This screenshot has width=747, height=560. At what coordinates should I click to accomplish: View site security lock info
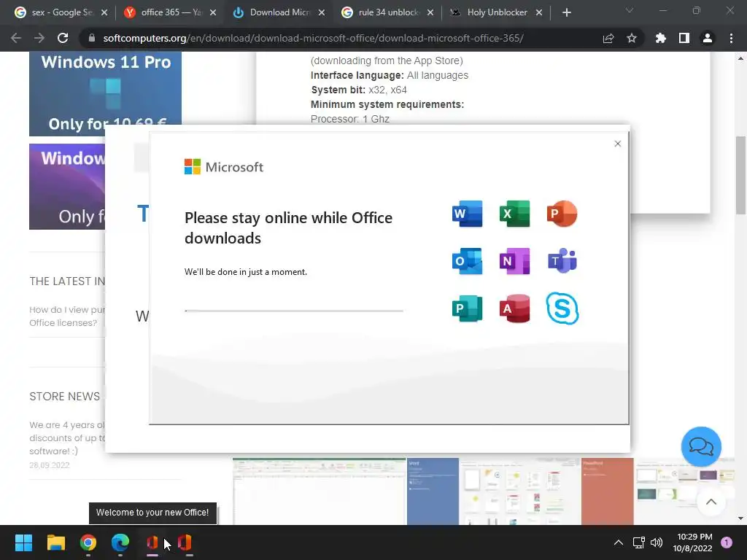[x=91, y=38]
